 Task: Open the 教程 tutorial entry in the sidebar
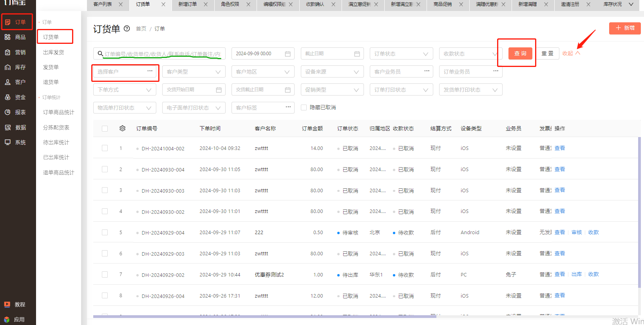[x=15, y=304]
